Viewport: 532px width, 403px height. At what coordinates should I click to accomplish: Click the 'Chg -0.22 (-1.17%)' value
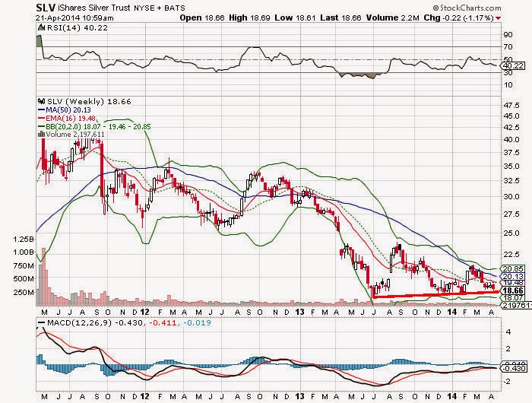459,18
